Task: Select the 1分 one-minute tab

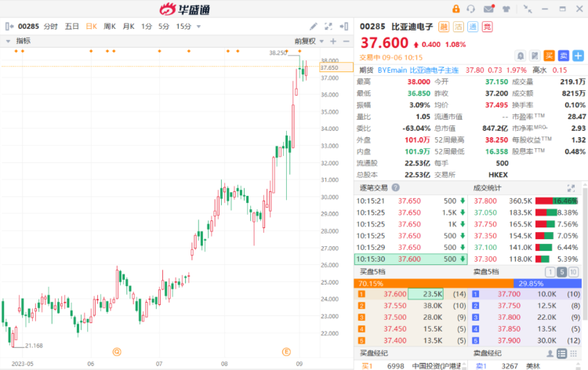Action: click(x=147, y=26)
